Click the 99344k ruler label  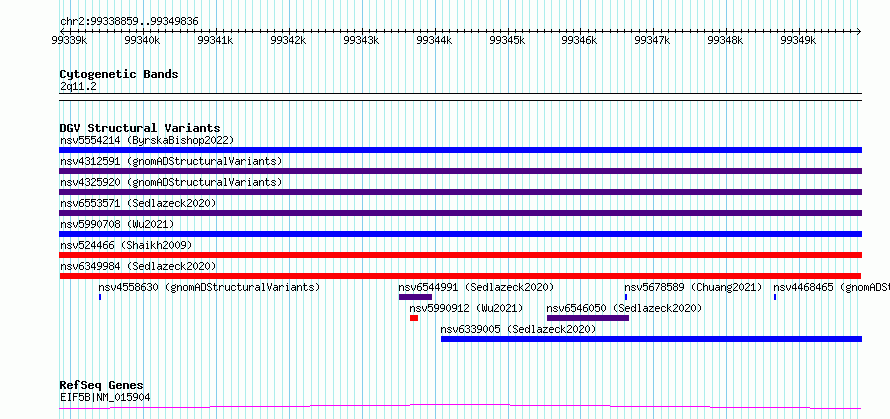pos(434,40)
